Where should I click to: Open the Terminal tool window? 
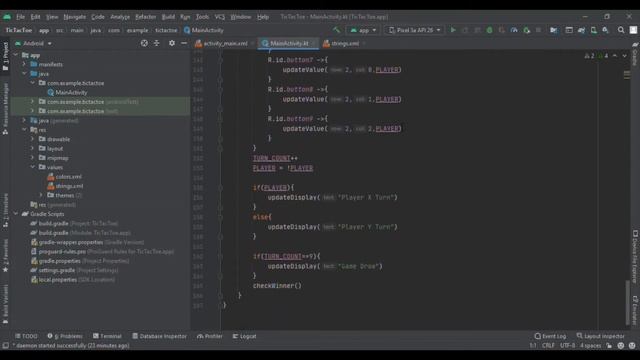click(107, 336)
